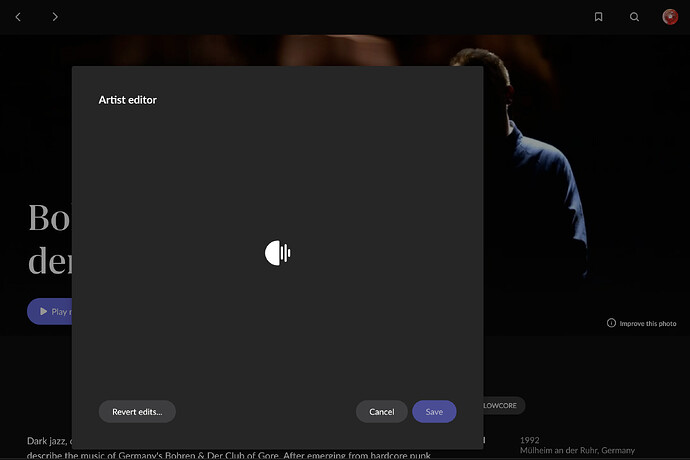Click the loading Roon logo spinner
Image resolution: width=690 pixels, height=460 pixels.
coord(278,253)
